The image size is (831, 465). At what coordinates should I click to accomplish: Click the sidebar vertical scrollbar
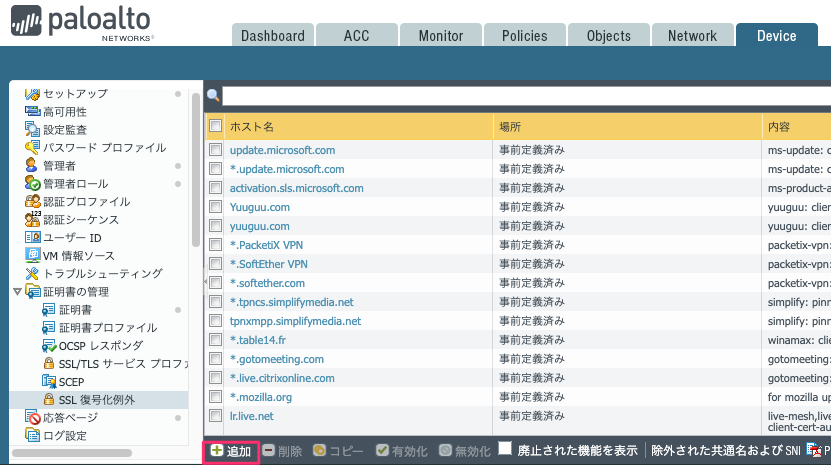(196, 170)
